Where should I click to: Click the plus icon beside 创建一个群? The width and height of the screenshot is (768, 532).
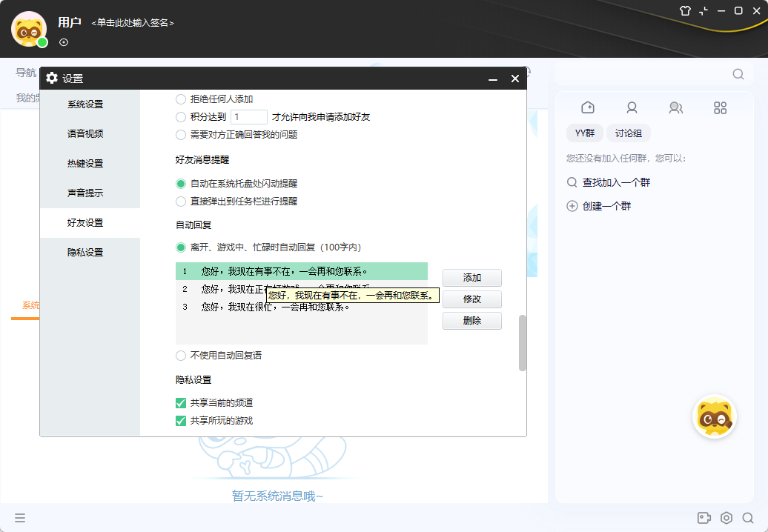click(572, 206)
